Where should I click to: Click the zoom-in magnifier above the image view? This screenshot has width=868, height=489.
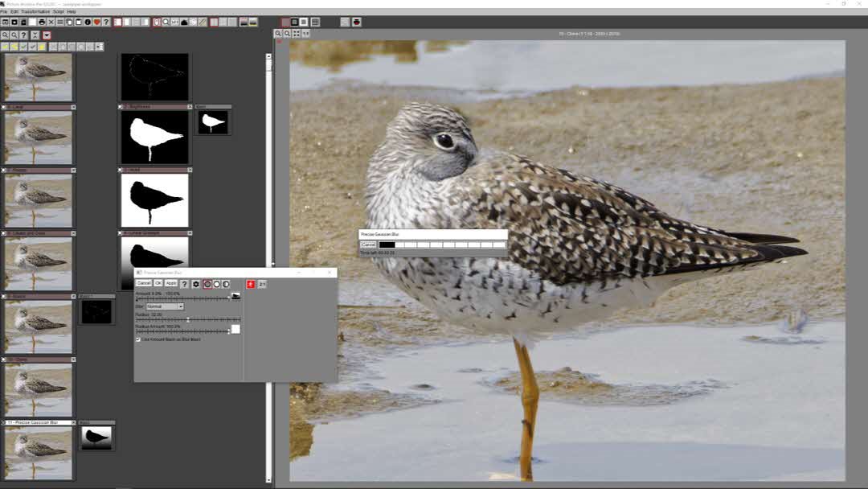click(x=278, y=34)
